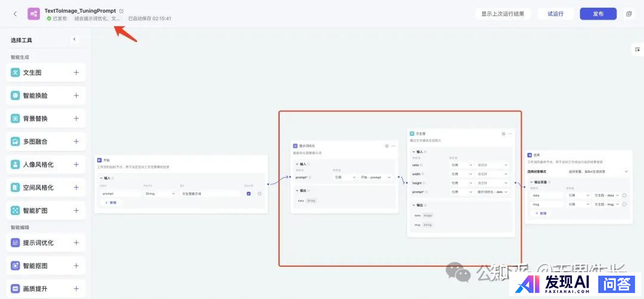Toggle the right-side panel list icon
This screenshot has height=299, width=644.
point(637,49)
